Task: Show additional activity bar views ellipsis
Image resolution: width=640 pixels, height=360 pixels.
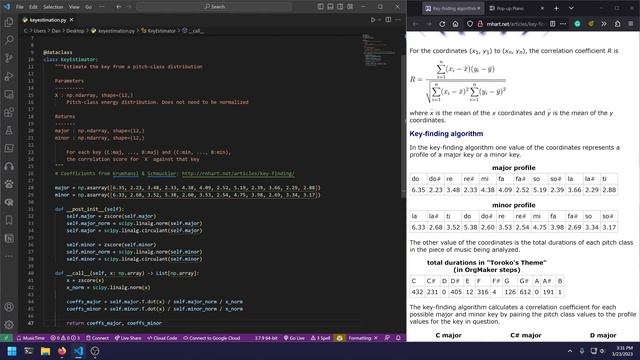Action: point(9,256)
